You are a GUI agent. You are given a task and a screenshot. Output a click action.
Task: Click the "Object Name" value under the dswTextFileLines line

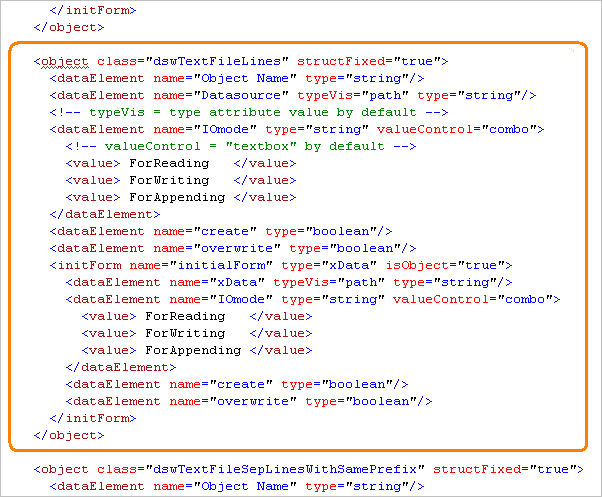pos(245,78)
